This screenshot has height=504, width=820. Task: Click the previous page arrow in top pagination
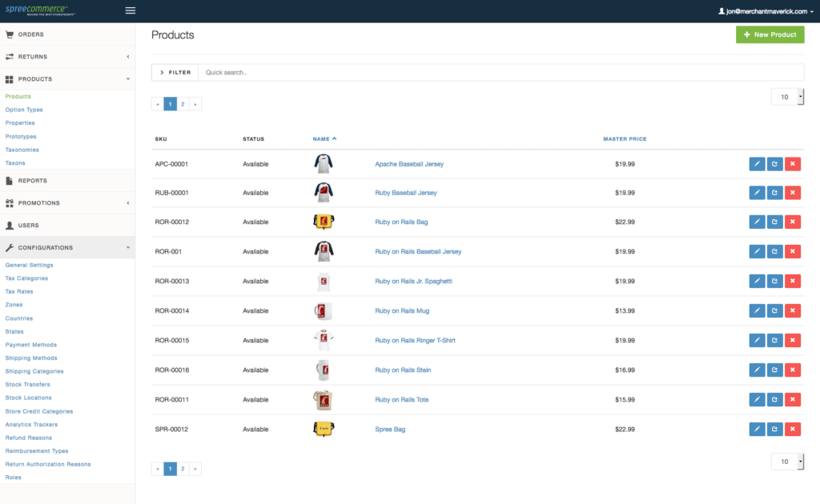pos(158,104)
